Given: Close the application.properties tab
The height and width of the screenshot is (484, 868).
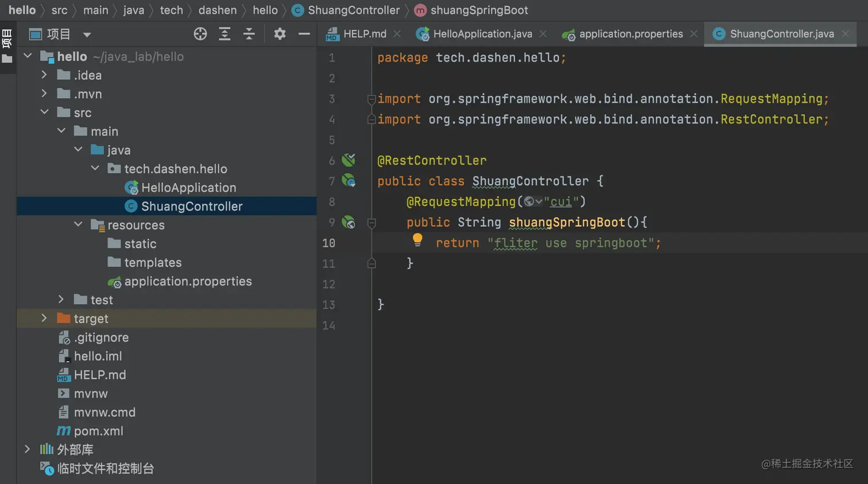Looking at the screenshot, I should point(693,34).
